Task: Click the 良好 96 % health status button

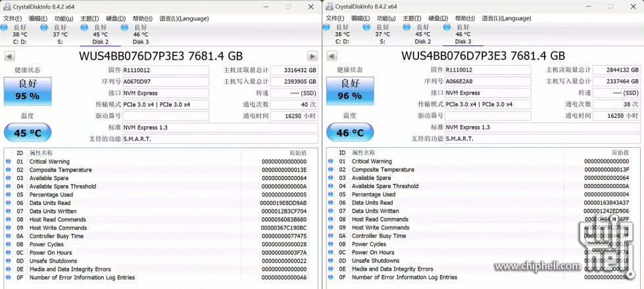Action: pyautogui.click(x=350, y=91)
